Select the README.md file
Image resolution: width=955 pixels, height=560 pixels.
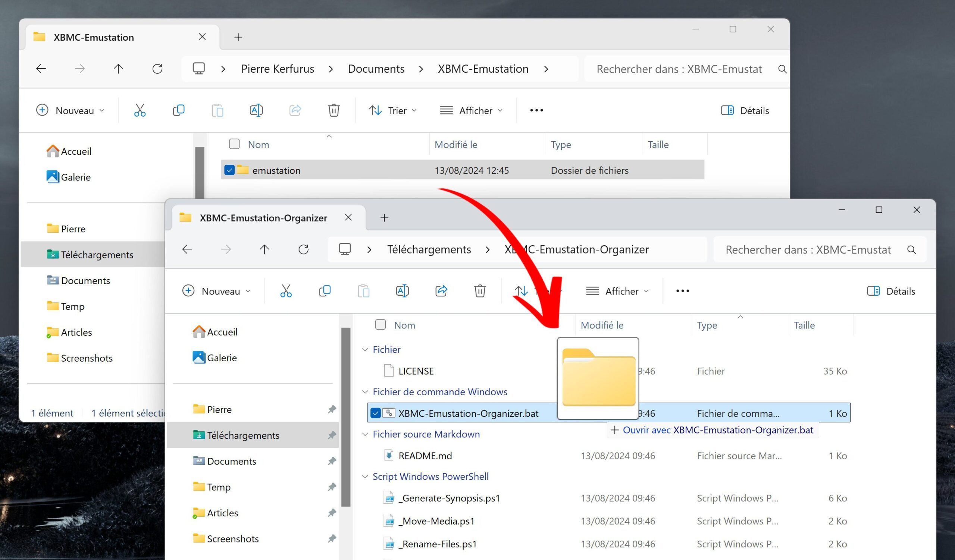point(425,456)
